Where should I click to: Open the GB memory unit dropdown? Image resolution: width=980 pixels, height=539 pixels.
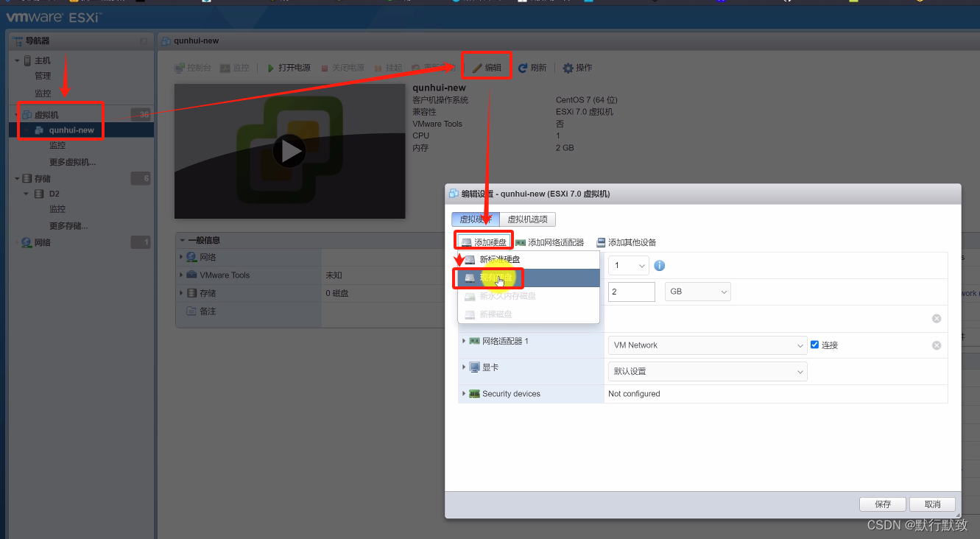(697, 292)
